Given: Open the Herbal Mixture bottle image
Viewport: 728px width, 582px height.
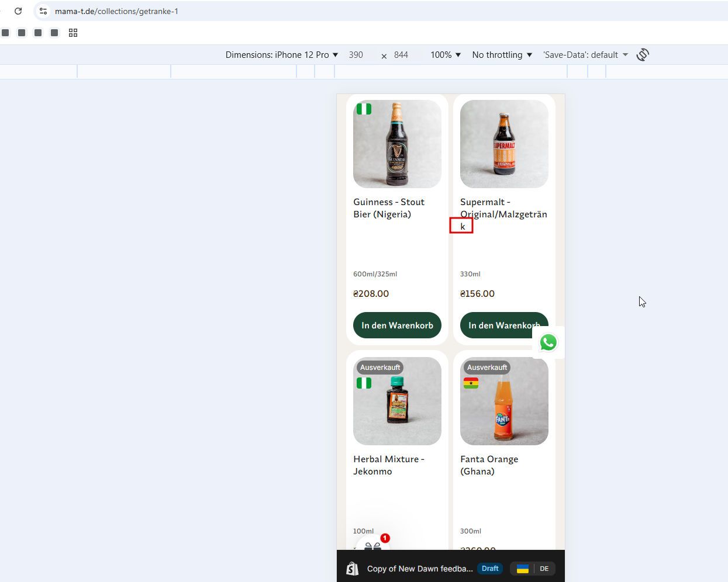Looking at the screenshot, I should (x=397, y=401).
